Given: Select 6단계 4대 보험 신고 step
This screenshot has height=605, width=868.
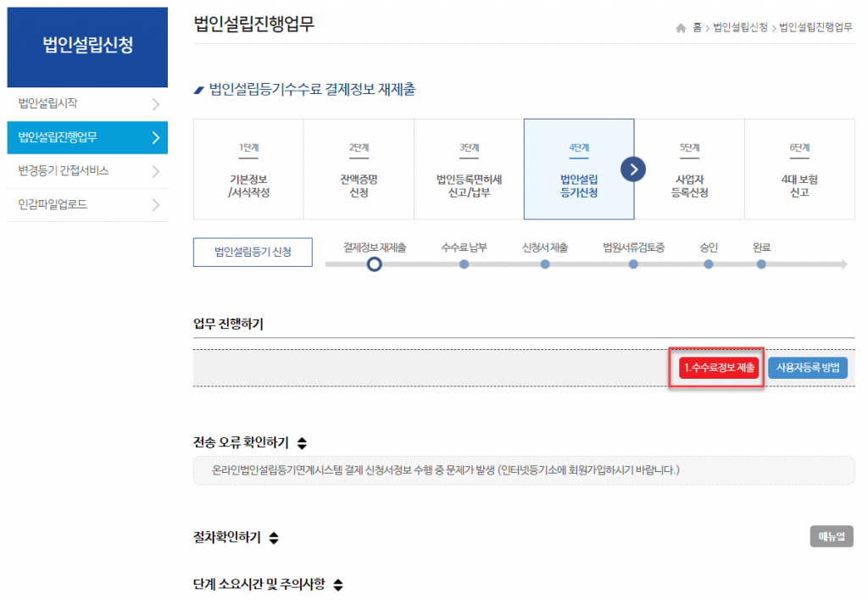Looking at the screenshot, I should tap(799, 169).
